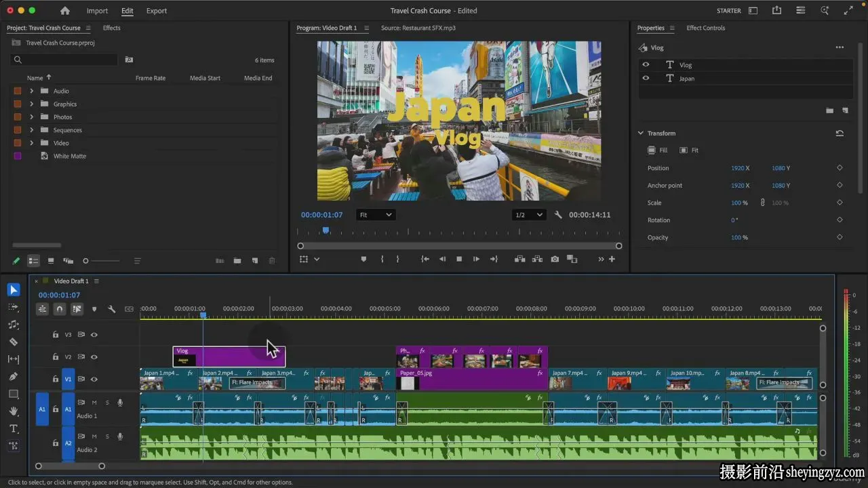
Task: Step forward one frame
Action: pos(476,259)
